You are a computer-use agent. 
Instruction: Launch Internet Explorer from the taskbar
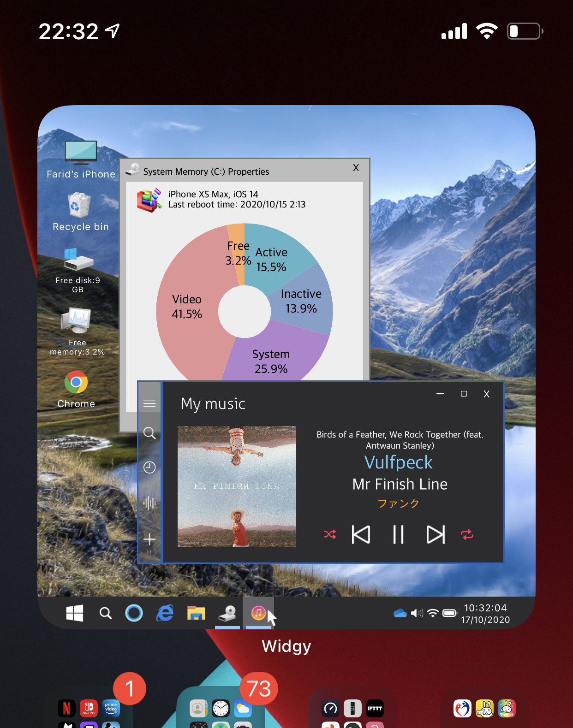click(x=165, y=613)
